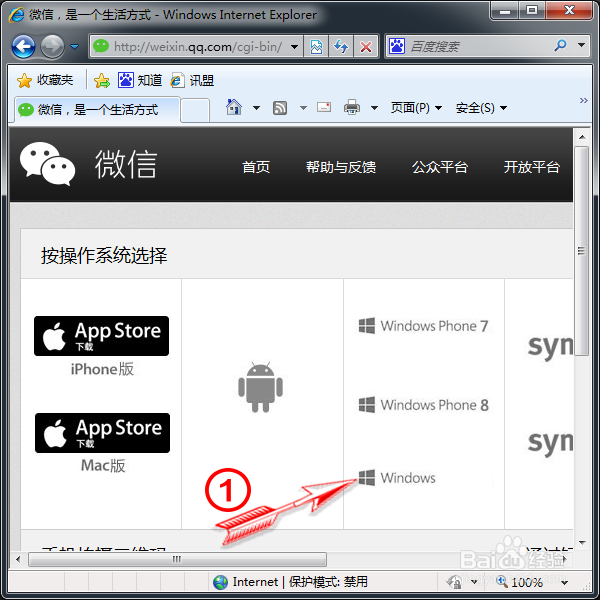Open the 收藏夹 favorites button
This screenshot has width=600, height=600.
click(45, 80)
